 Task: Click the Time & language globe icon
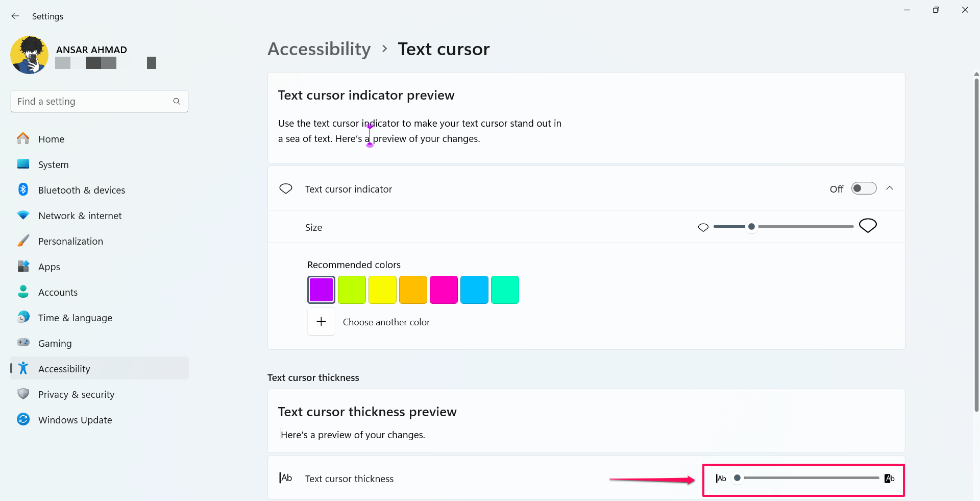[23, 317]
